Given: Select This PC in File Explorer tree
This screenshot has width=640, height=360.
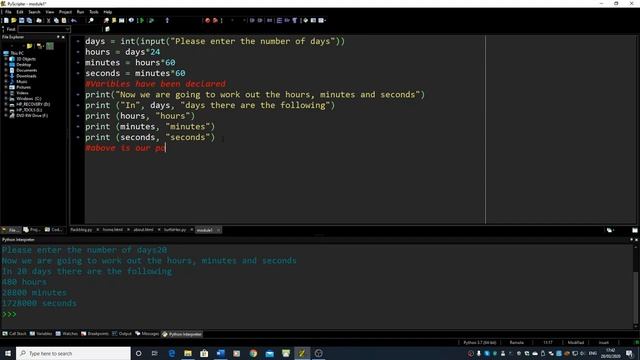Looking at the screenshot, I should tap(17, 53).
